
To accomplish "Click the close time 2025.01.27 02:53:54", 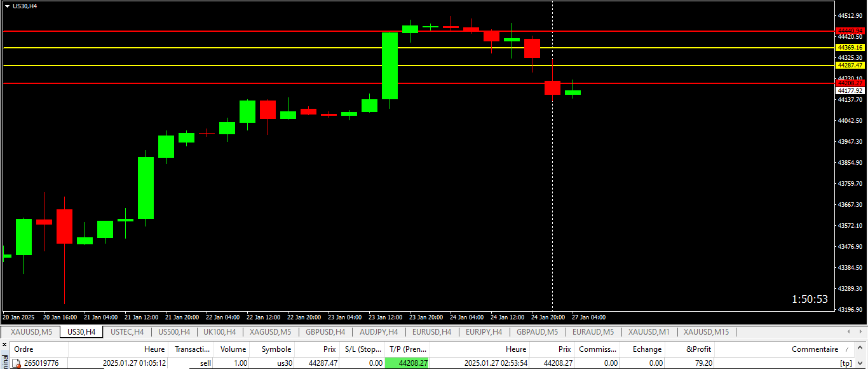I will [x=496, y=363].
